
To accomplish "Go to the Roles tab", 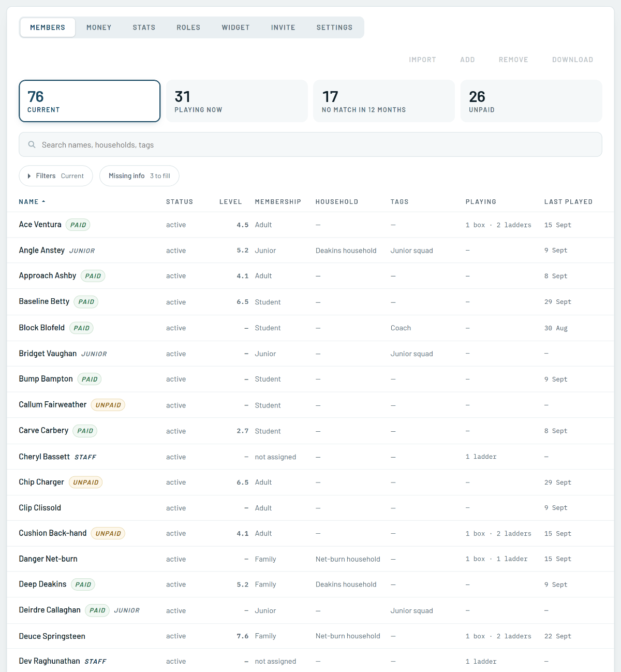I will tap(188, 27).
